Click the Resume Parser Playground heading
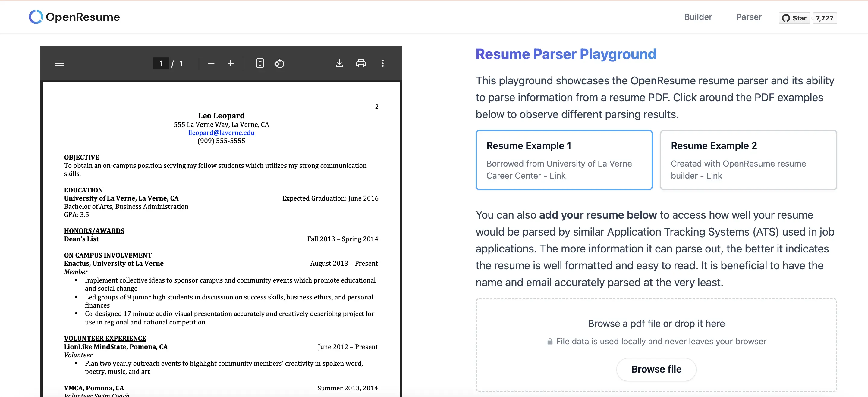868x397 pixels. click(566, 54)
